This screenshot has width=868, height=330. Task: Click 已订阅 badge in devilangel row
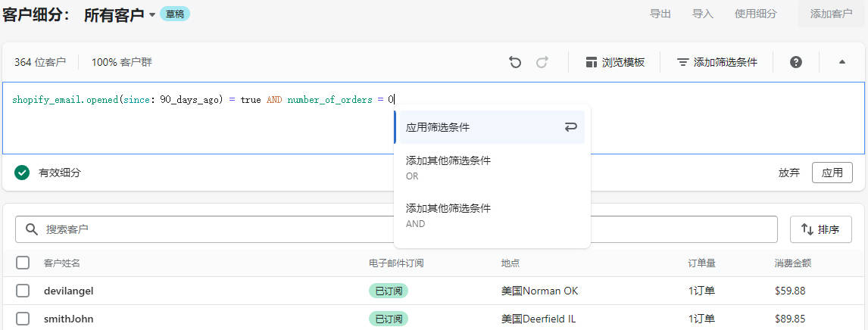point(389,291)
